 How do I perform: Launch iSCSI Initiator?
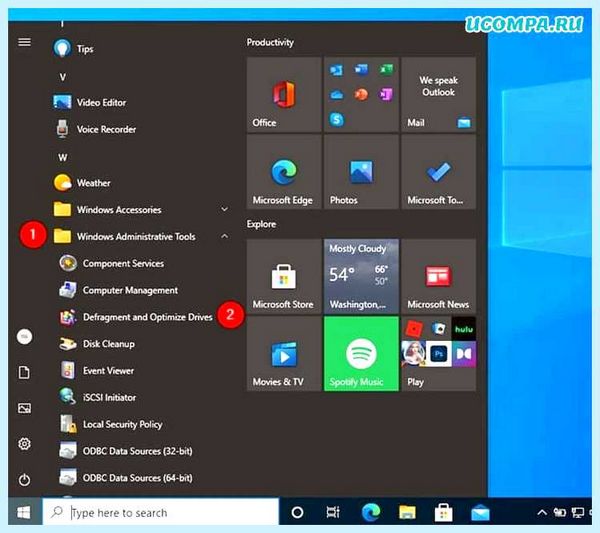tap(98, 397)
